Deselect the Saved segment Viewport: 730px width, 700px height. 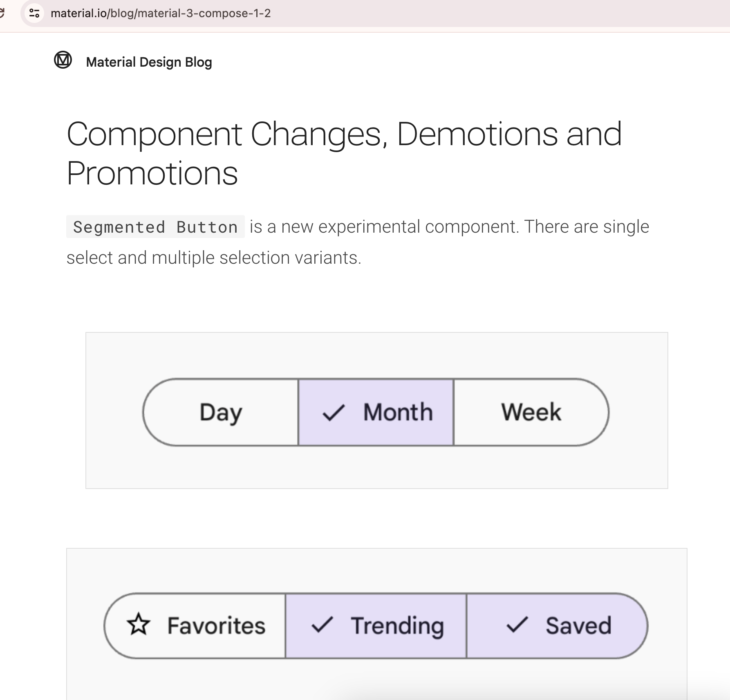557,626
